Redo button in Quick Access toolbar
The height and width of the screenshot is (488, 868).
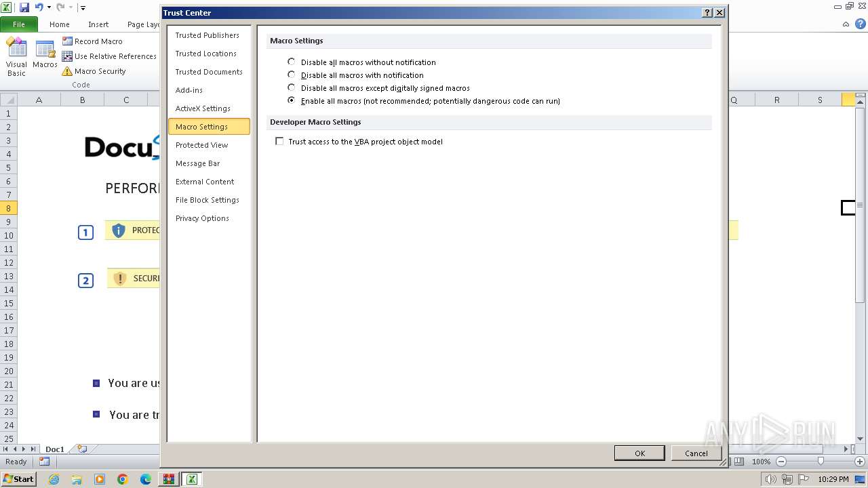60,7
